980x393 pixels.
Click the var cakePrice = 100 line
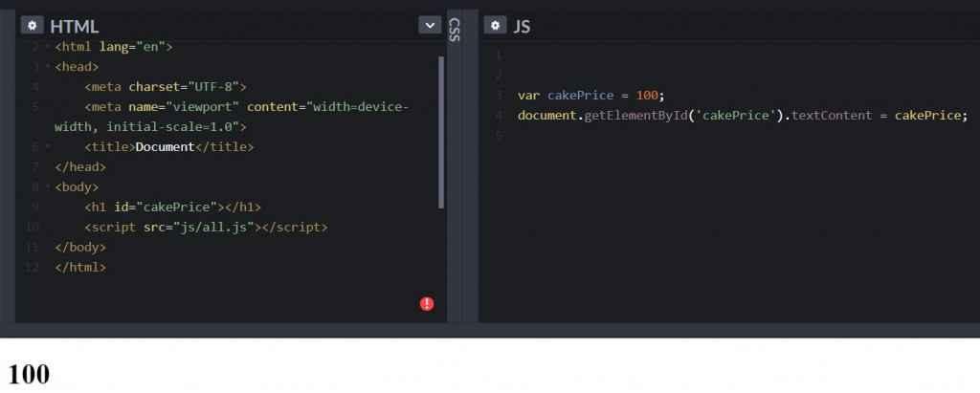(x=591, y=96)
